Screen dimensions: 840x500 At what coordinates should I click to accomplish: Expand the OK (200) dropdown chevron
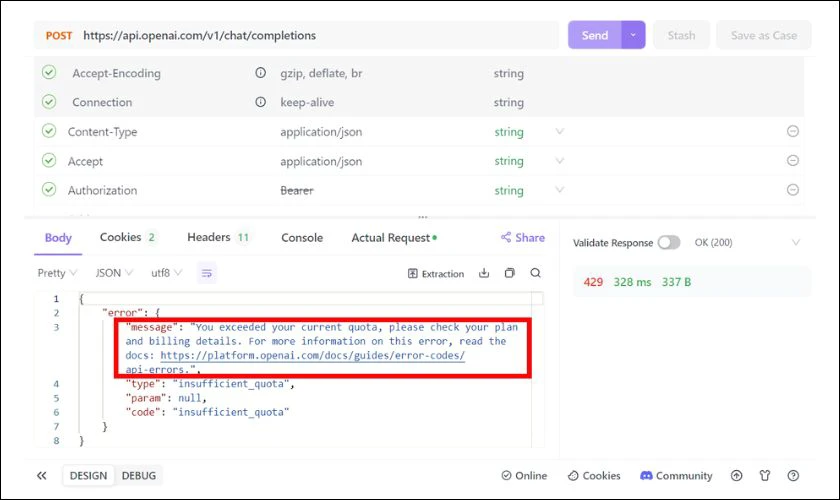pos(796,243)
